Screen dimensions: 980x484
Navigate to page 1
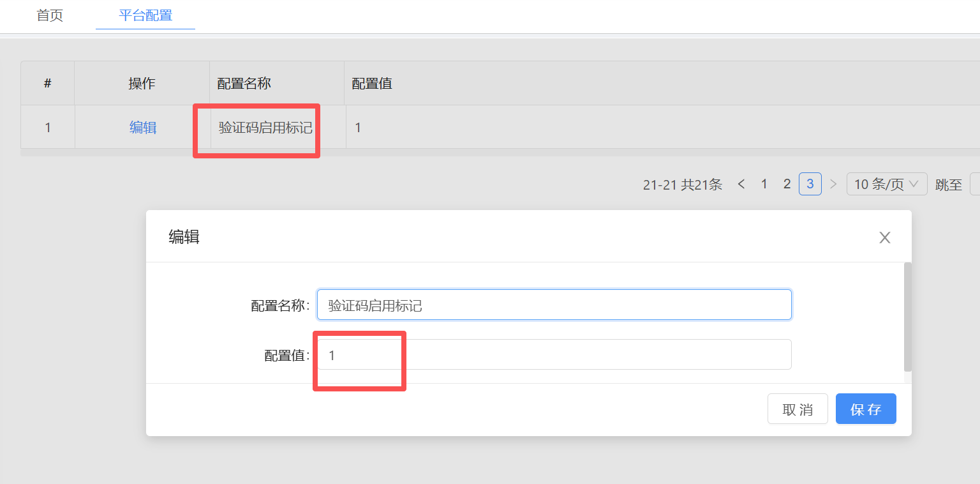[764, 184]
